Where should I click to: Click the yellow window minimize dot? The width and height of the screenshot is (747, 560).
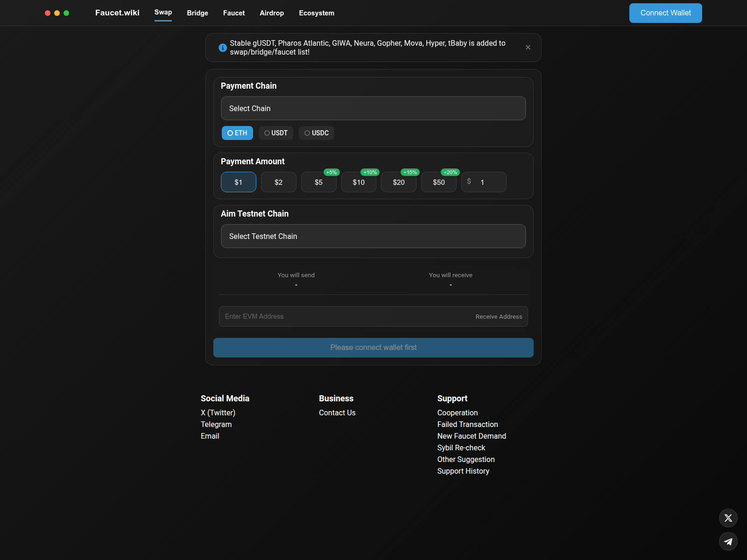pos(57,13)
